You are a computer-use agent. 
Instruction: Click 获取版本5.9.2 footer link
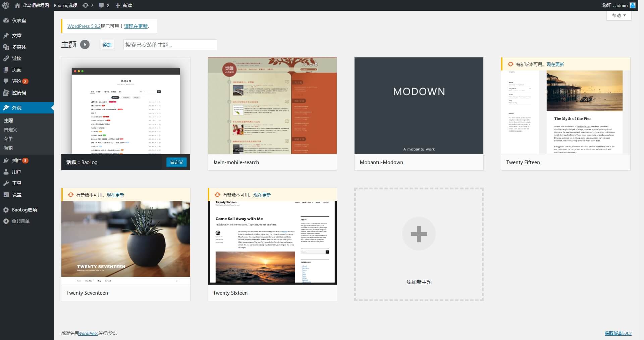(618, 333)
